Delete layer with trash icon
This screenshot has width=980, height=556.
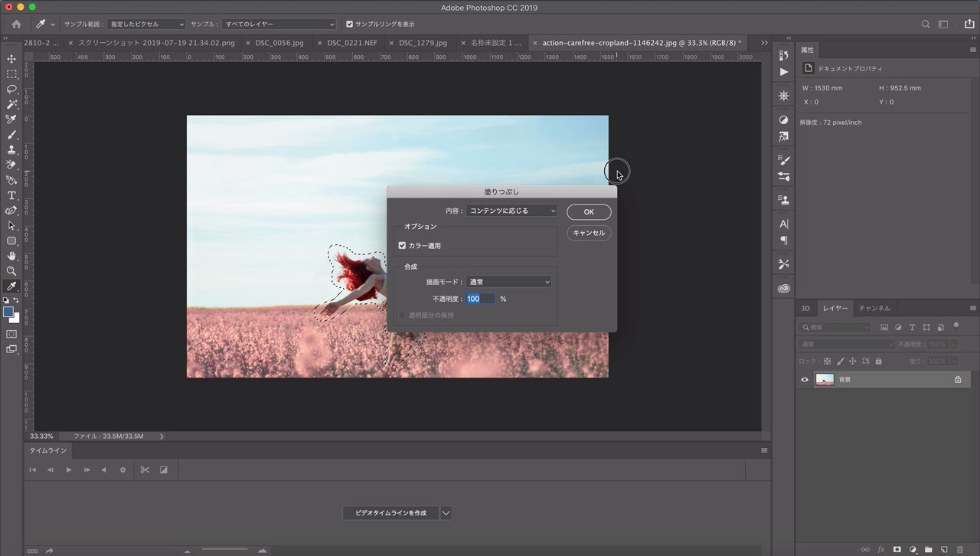pos(960,549)
